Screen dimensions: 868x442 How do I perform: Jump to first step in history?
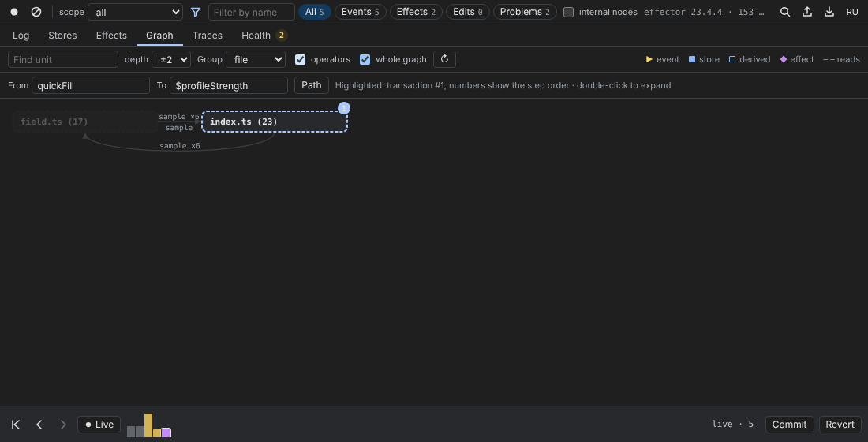point(16,425)
